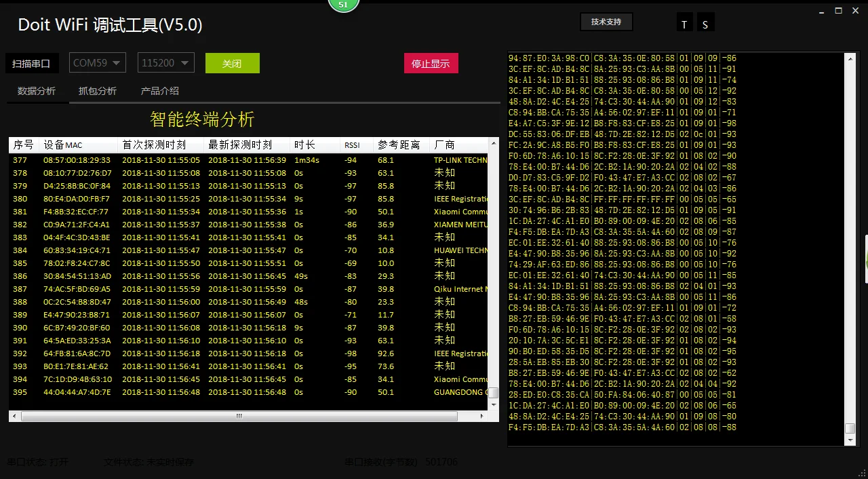Click the green 51 badge at top
Screen dimensions: 868x479
[344, 5]
